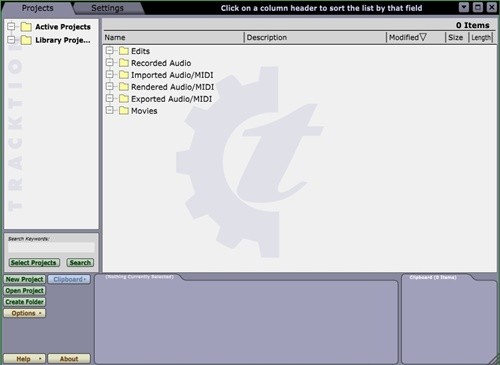The width and height of the screenshot is (500, 365).
Task: Select the Exported Audio/MIDI row text
Action: (x=171, y=99)
